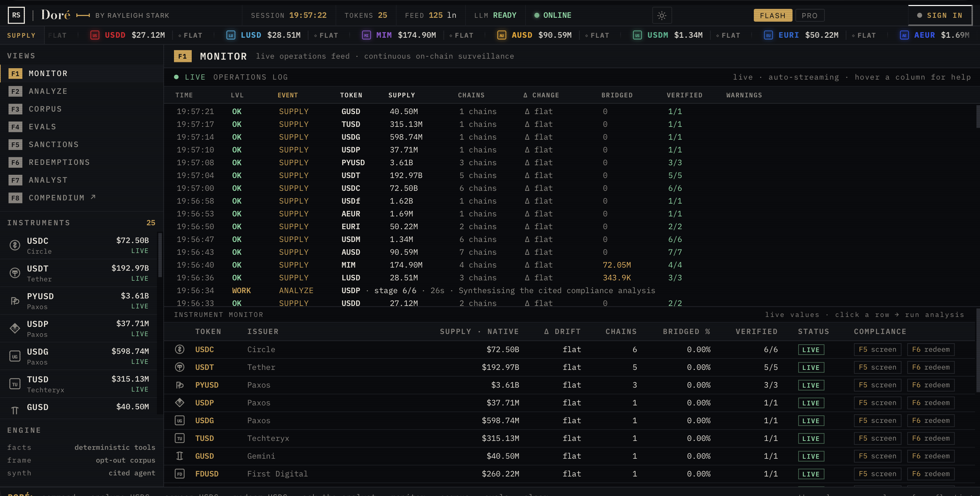Click the MIM bridged value 72.05M
The width and height of the screenshot is (980, 496).
point(617,265)
